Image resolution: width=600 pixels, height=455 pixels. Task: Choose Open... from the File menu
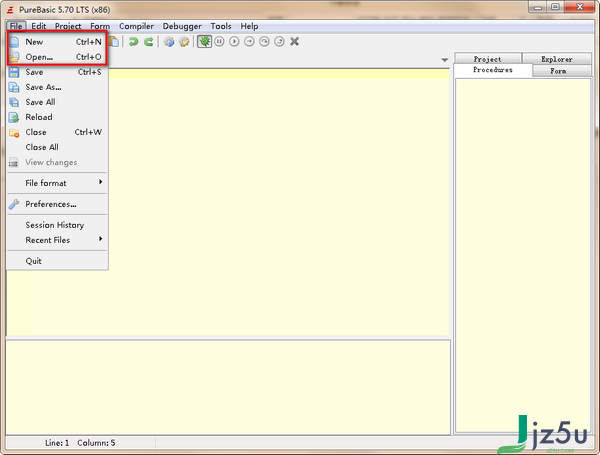click(x=57, y=57)
